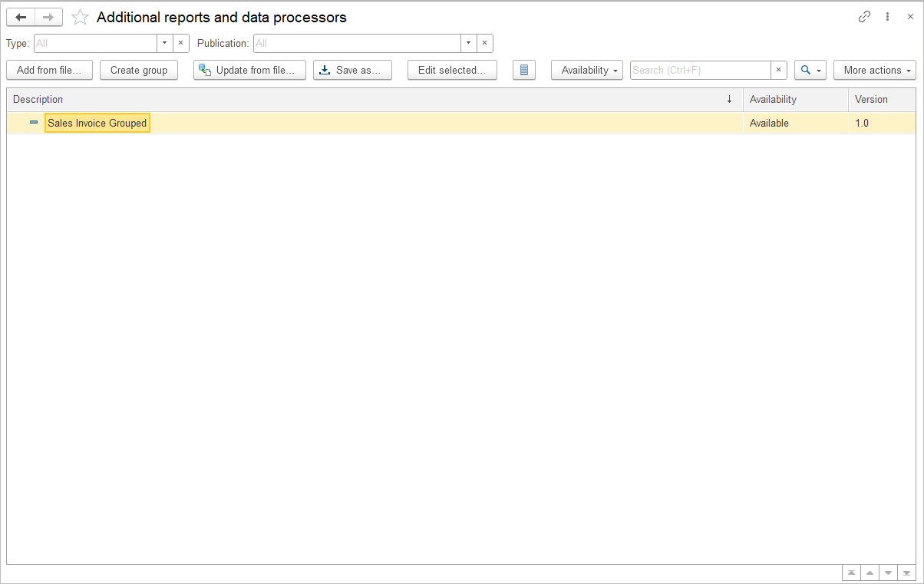Viewport: 924px width, 584px height.
Task: Click the Create group button
Action: point(139,70)
